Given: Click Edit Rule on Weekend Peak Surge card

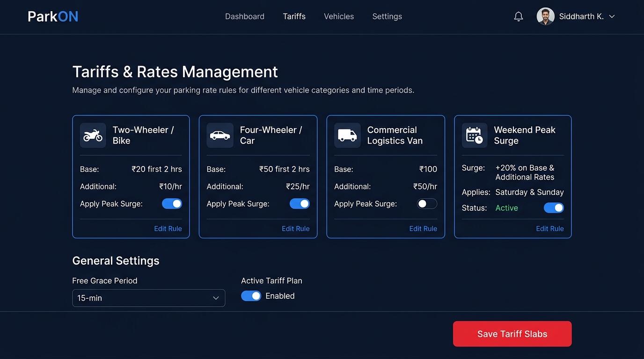Looking at the screenshot, I should [x=550, y=229].
